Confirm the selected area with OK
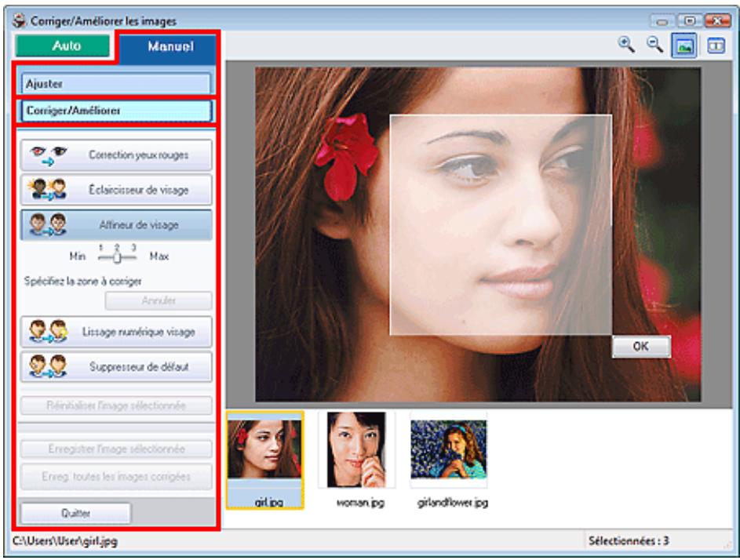The image size is (740, 560). click(x=641, y=347)
